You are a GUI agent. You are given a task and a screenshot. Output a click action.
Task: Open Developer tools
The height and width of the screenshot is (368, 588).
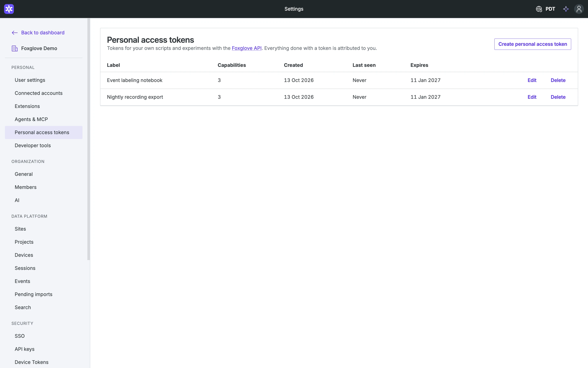44,146
